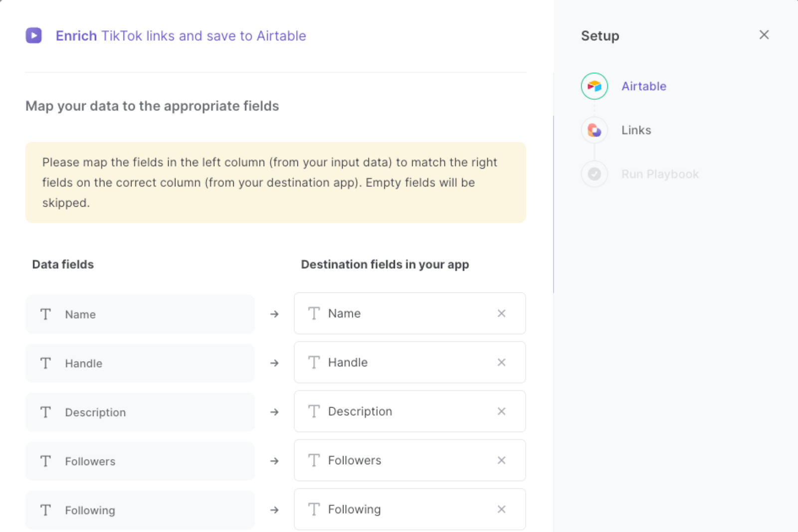
Task: Click the text-type icon beside the Name data field
Action: coord(45,314)
